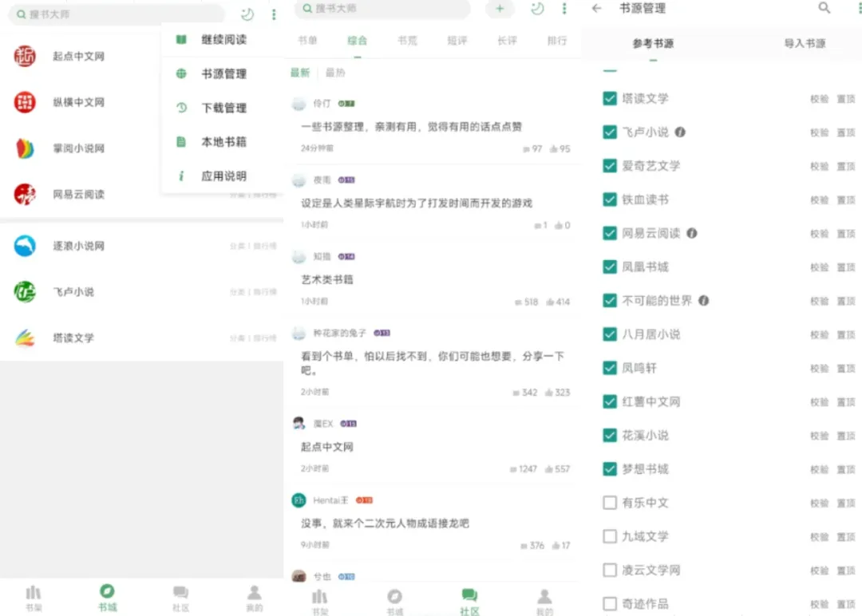Open 书架 in left screen bottom bar
862x616 pixels.
[x=34, y=598]
